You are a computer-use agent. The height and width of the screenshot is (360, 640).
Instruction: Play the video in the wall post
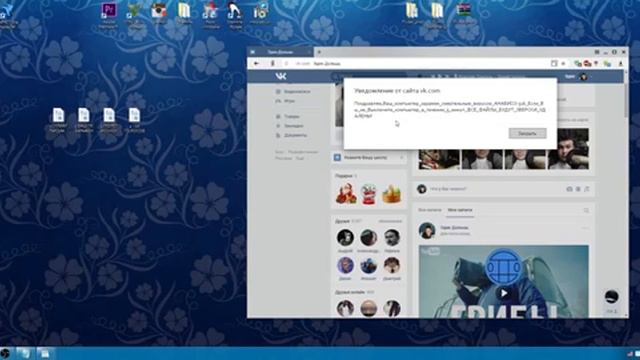pyautogui.click(x=504, y=293)
